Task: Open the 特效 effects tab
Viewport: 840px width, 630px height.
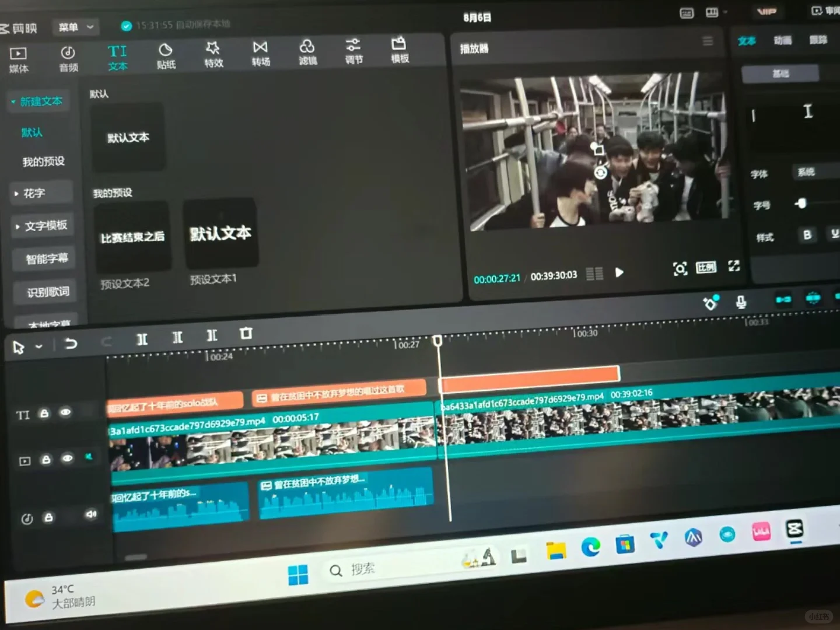Action: [213, 54]
